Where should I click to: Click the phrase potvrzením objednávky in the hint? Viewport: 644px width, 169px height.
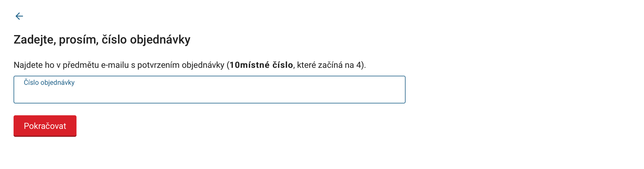pyautogui.click(x=181, y=65)
